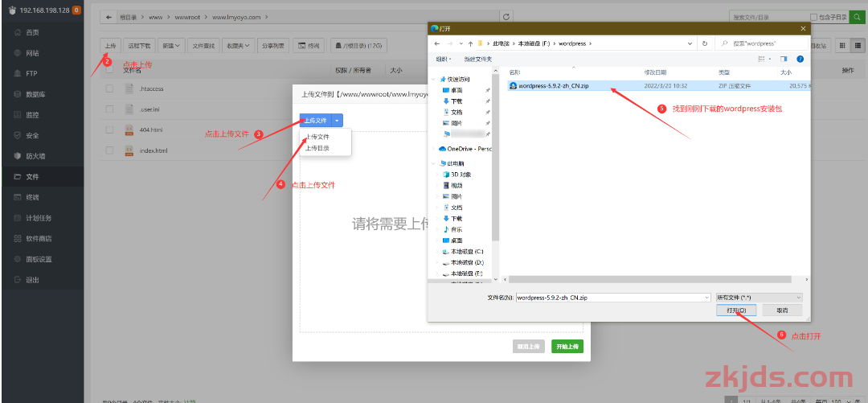This screenshot has height=403, width=868.
Task: Click the help icon in Open dialog
Action: tap(800, 59)
